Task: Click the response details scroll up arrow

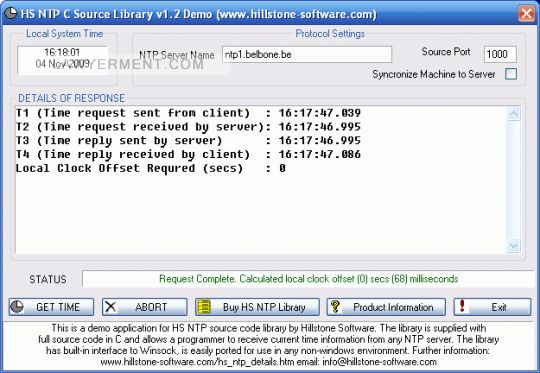Action: pos(514,114)
